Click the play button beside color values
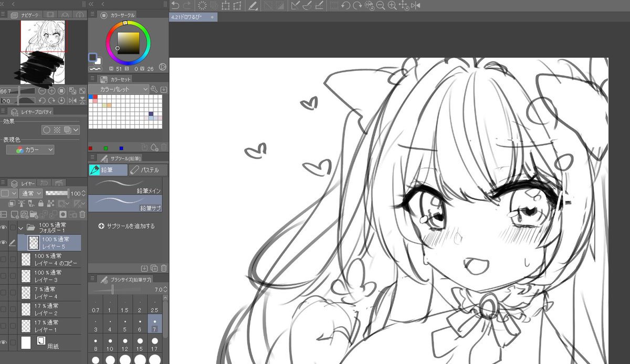Image resolution: width=630 pixels, height=364 pixels. click(163, 67)
